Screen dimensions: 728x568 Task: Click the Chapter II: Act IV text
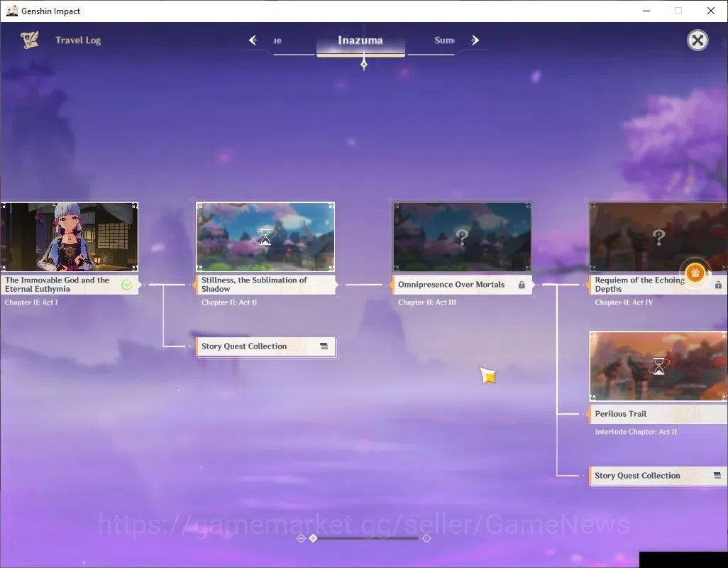click(x=624, y=302)
